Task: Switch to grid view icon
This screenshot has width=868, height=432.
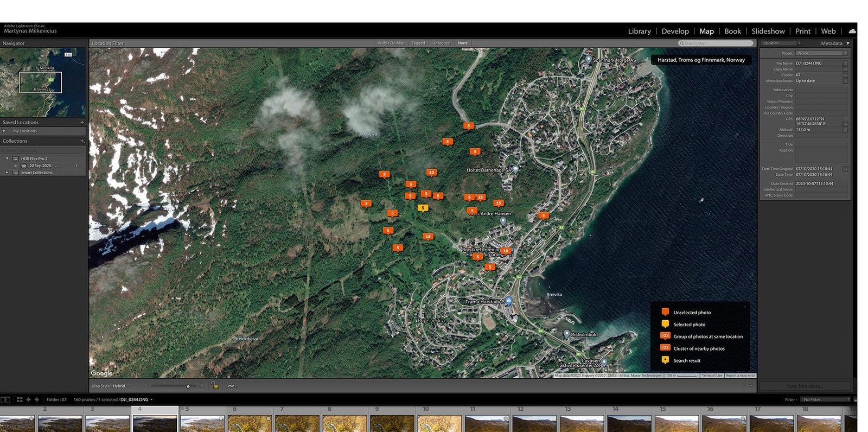Action: [20, 400]
